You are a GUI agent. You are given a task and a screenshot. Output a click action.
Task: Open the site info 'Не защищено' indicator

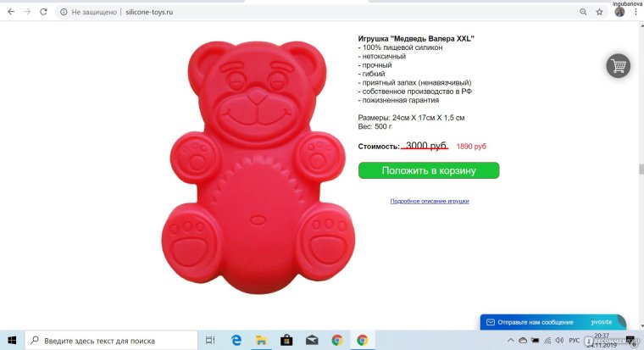pos(88,13)
